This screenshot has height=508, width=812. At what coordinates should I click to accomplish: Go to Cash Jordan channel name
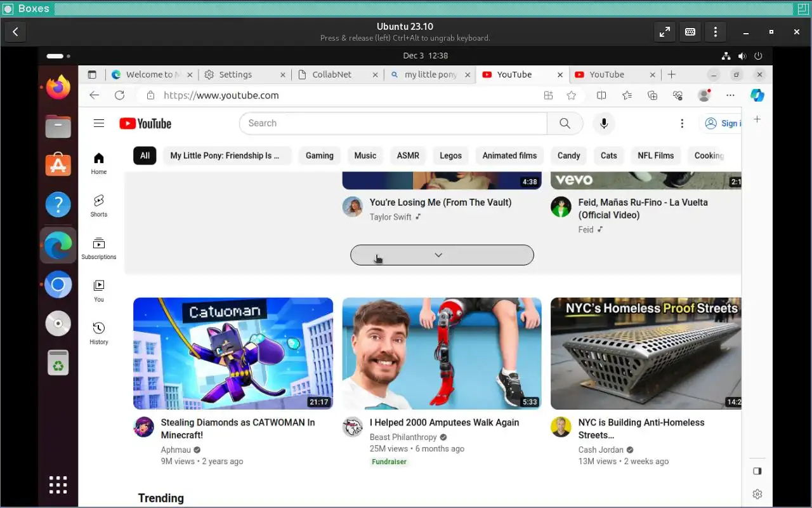[x=601, y=450]
